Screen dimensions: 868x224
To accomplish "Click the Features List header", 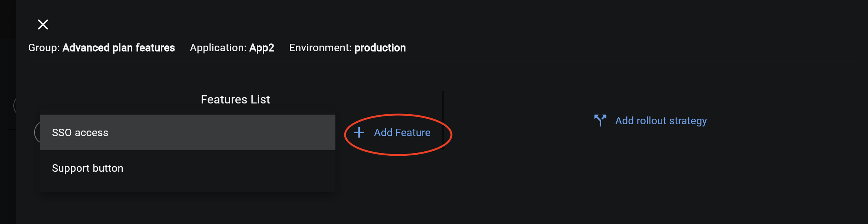I will tap(235, 99).
